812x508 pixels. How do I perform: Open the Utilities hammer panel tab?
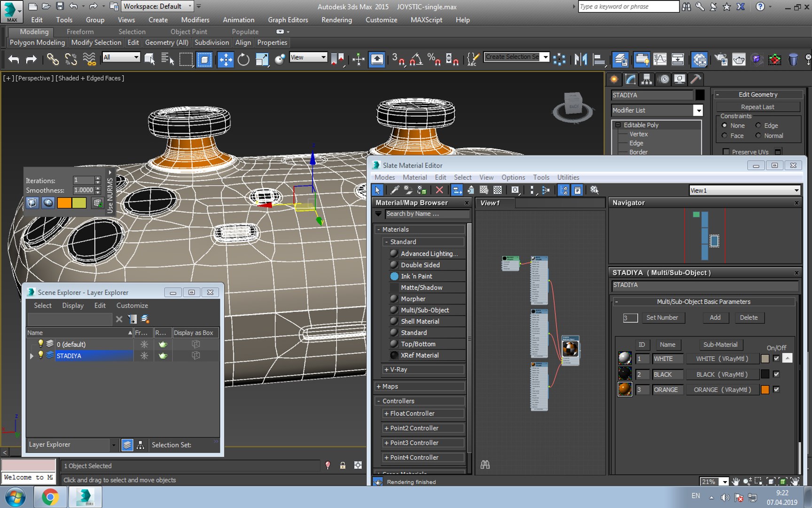[x=696, y=79]
